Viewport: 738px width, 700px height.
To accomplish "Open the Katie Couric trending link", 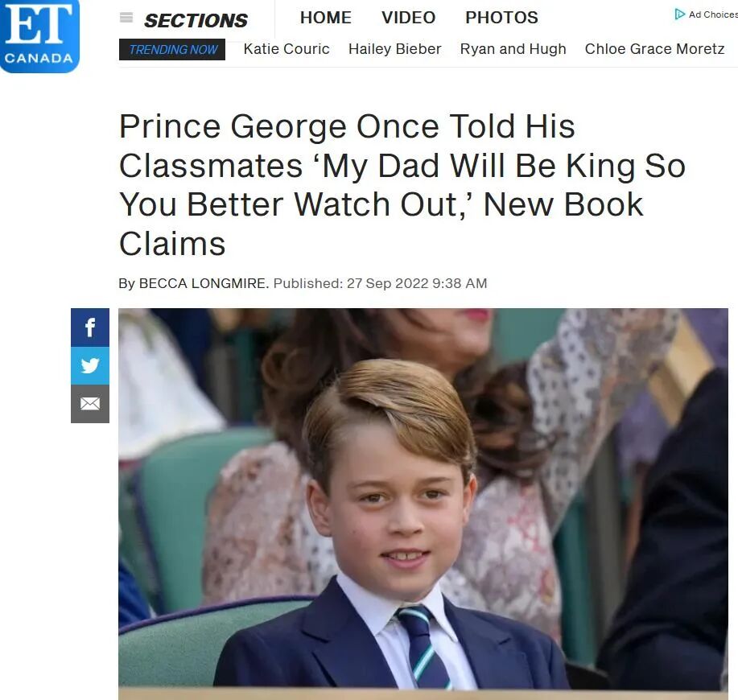I will tap(287, 49).
